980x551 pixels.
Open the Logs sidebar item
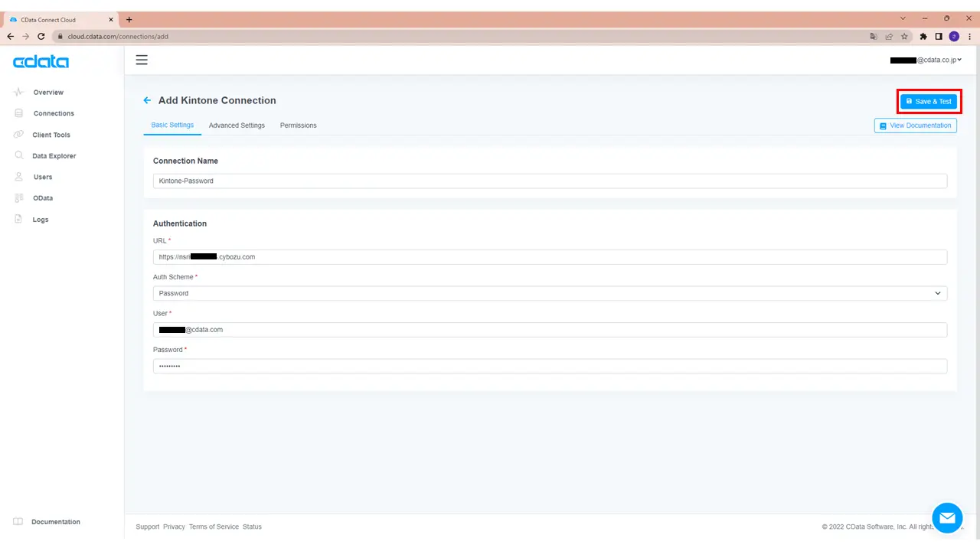click(x=41, y=220)
